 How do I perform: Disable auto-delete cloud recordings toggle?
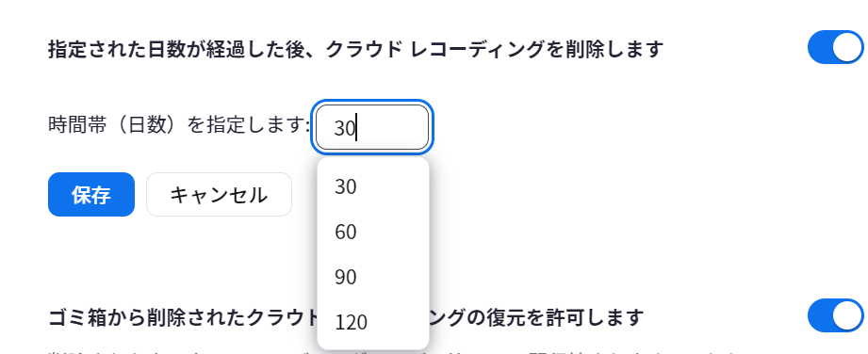(837, 48)
